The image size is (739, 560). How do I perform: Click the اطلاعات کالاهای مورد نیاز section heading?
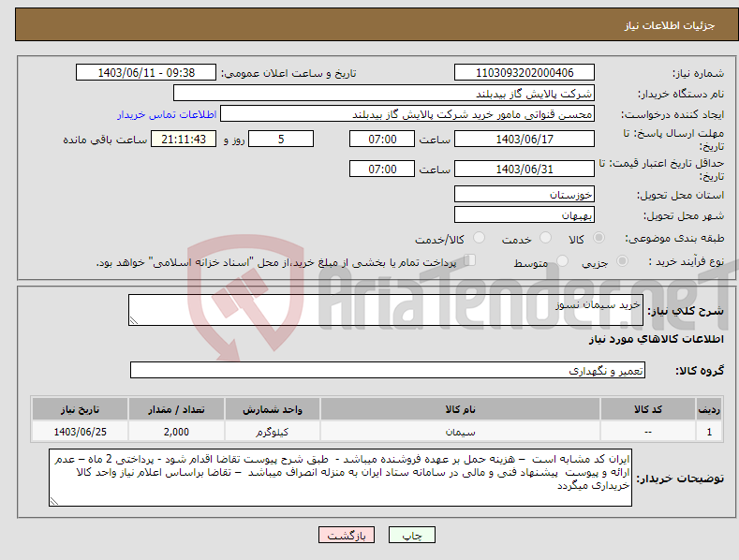point(656,339)
